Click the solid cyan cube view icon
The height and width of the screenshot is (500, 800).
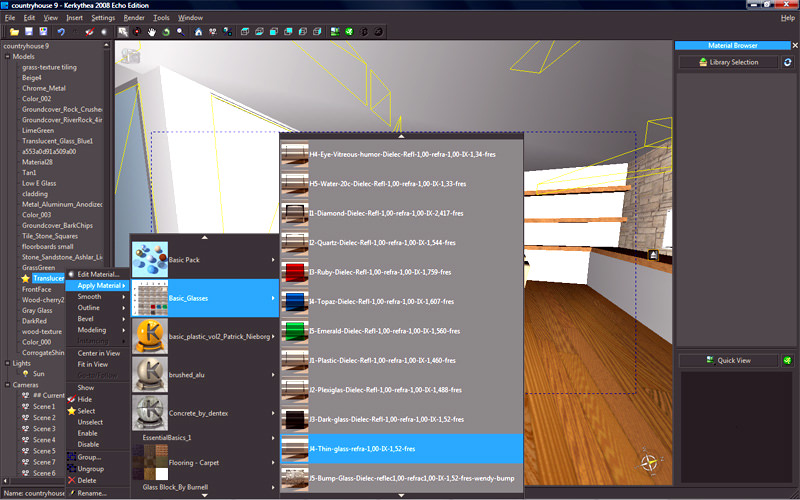273,32
